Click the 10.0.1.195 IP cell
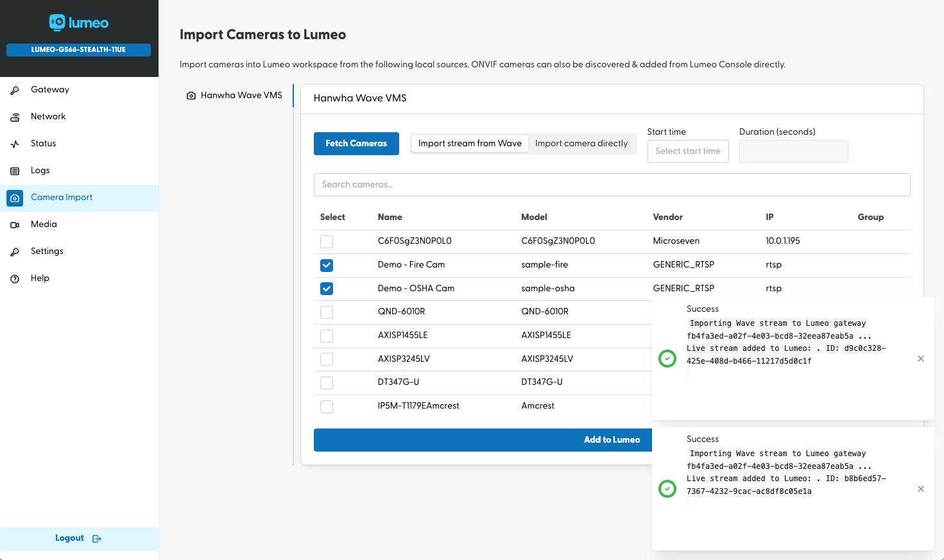The width and height of the screenshot is (944, 560). click(x=783, y=241)
